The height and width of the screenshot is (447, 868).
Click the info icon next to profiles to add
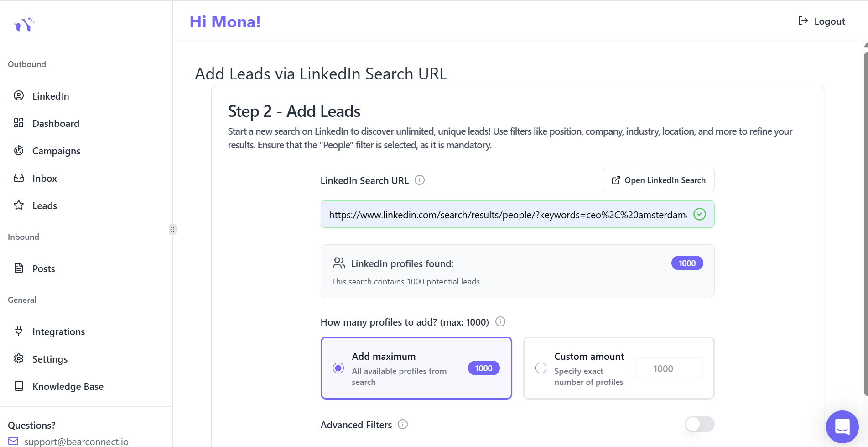click(x=500, y=322)
